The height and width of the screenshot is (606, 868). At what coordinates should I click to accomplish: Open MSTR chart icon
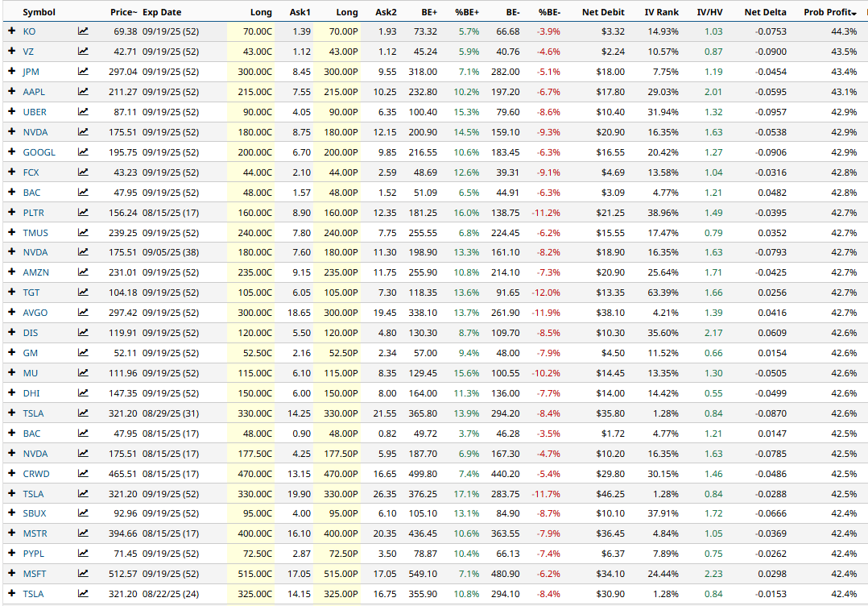[83, 533]
